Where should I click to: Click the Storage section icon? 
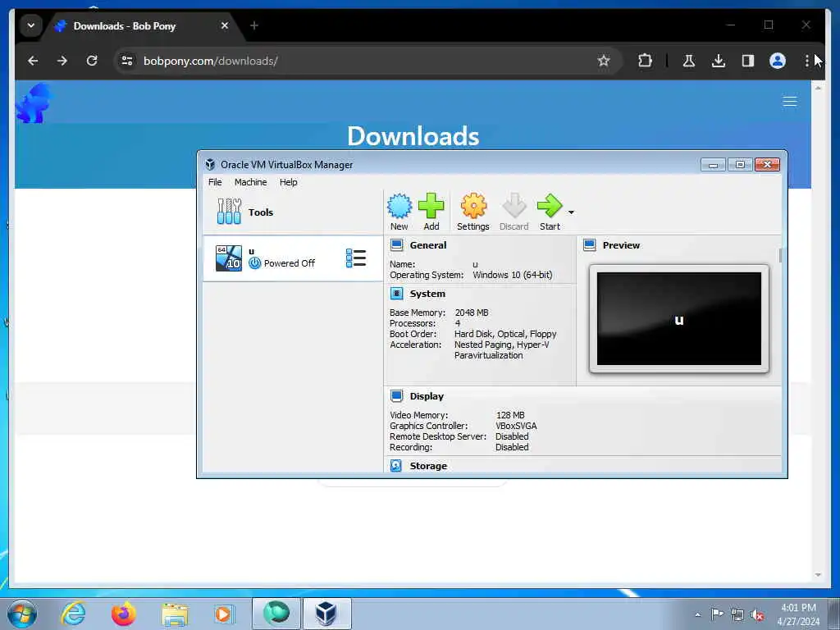[396, 466]
